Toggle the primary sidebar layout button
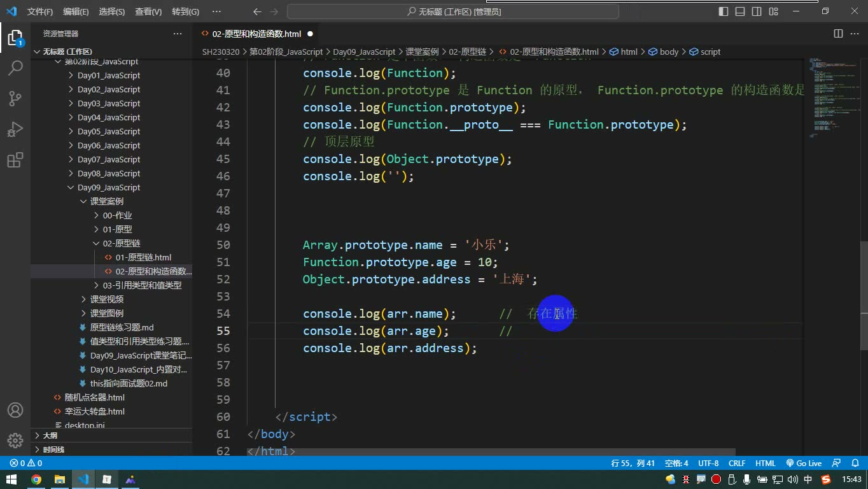This screenshot has height=489, width=868. pyautogui.click(x=724, y=11)
